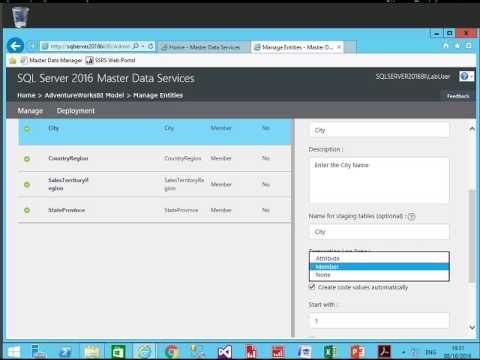Choose None in the log type dropdown

click(379, 275)
